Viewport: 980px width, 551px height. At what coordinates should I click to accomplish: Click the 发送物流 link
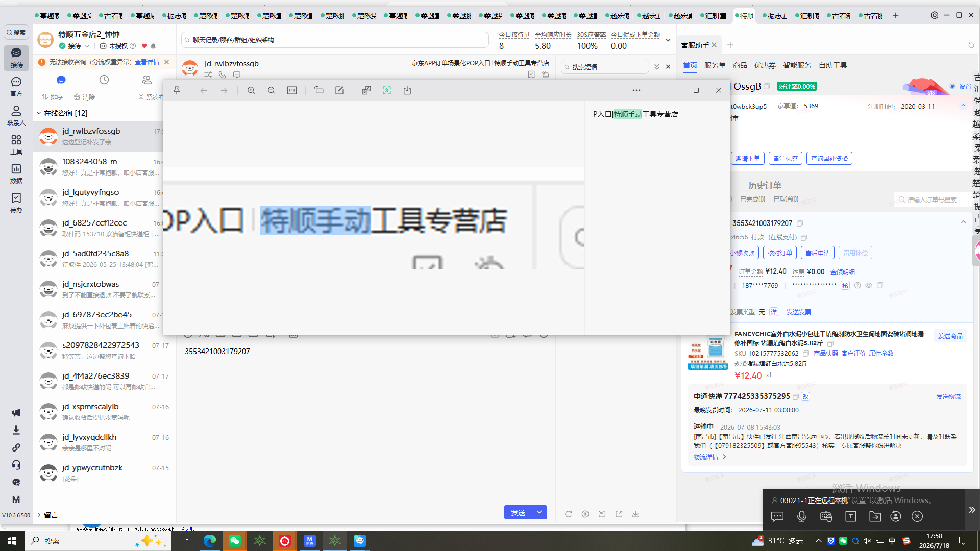pos(948,397)
